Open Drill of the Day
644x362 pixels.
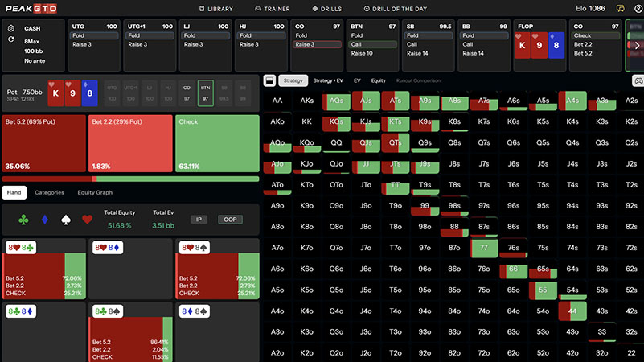click(394, 9)
